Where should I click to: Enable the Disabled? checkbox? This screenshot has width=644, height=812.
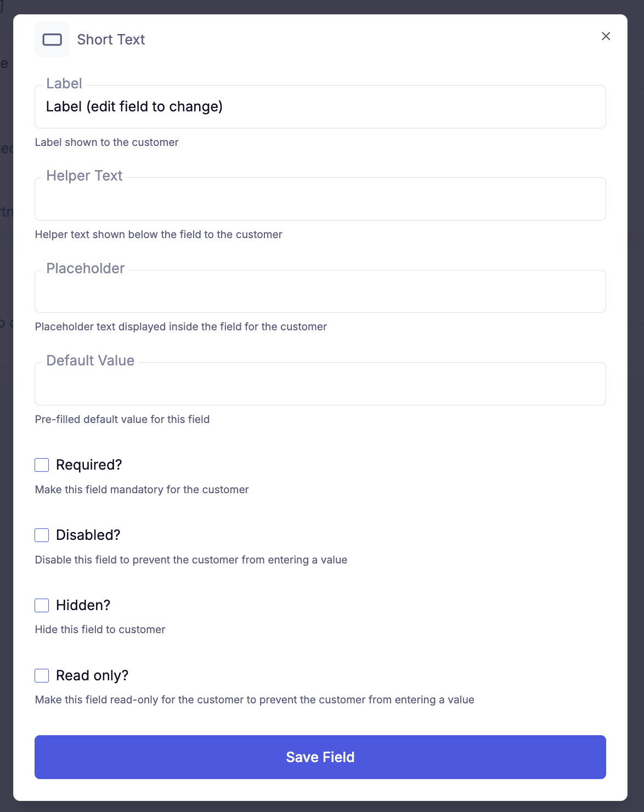tap(42, 535)
